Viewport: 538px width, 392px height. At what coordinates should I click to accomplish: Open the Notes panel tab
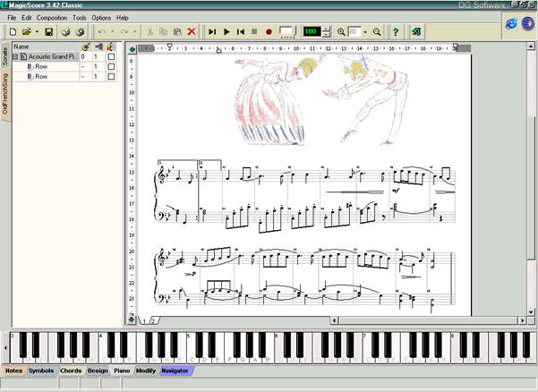(13, 371)
